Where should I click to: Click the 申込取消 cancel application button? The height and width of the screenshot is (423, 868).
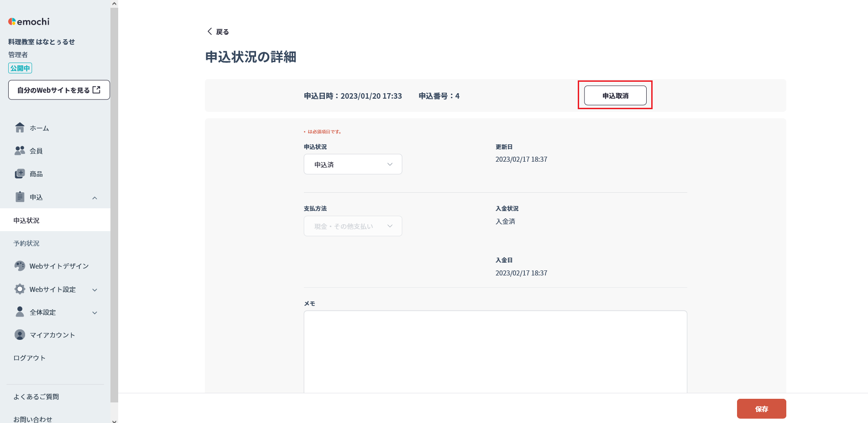(x=615, y=95)
